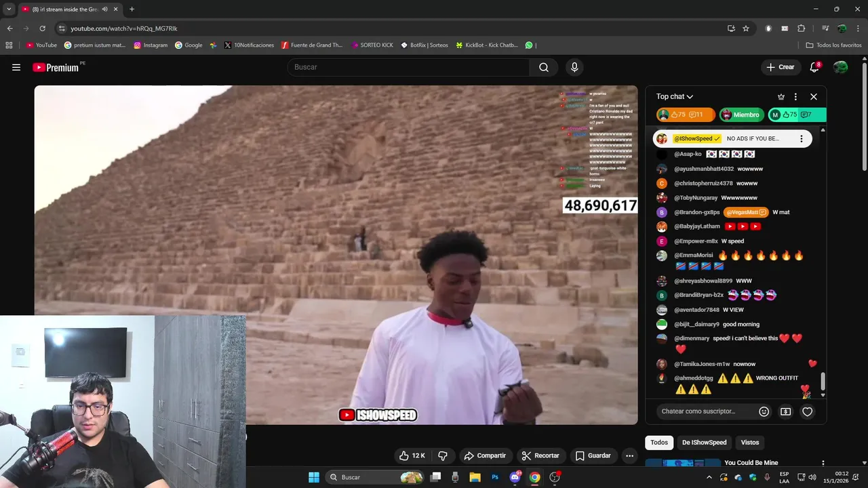Open chat participants crown icon

(x=781, y=96)
